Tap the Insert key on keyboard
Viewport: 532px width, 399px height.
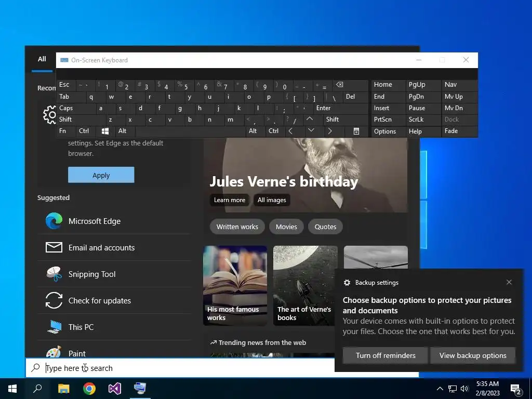pyautogui.click(x=388, y=108)
